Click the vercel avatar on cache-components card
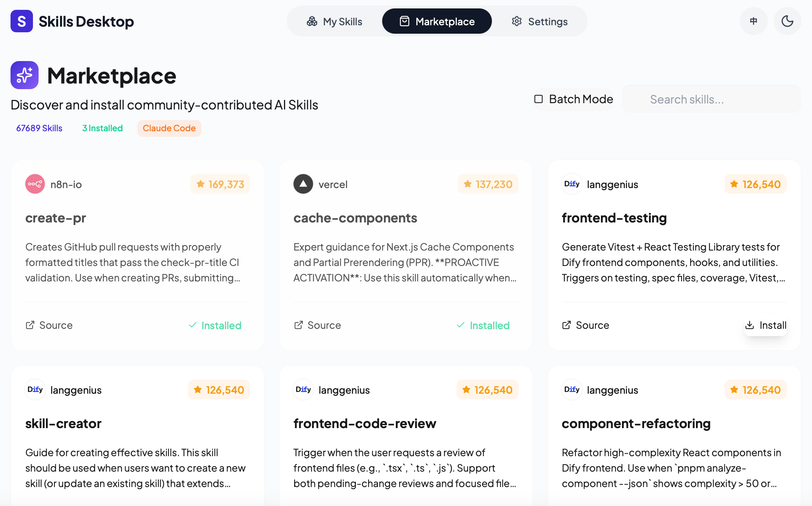 coord(303,184)
